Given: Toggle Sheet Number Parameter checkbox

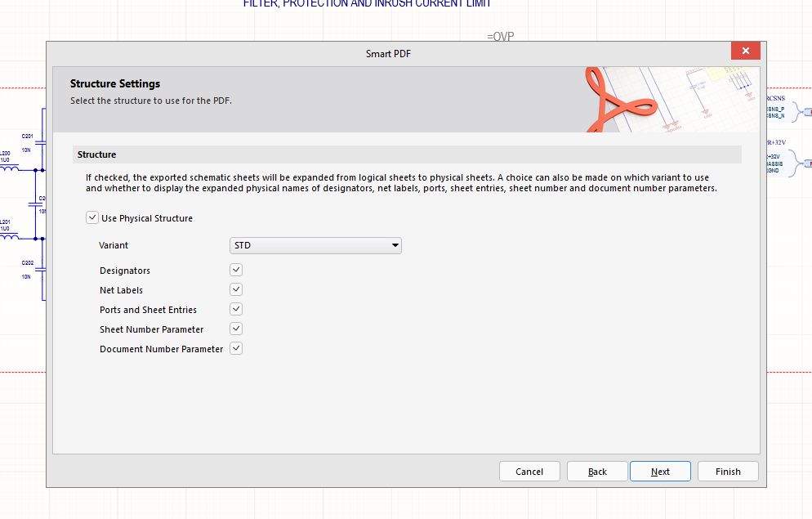Looking at the screenshot, I should [x=236, y=329].
